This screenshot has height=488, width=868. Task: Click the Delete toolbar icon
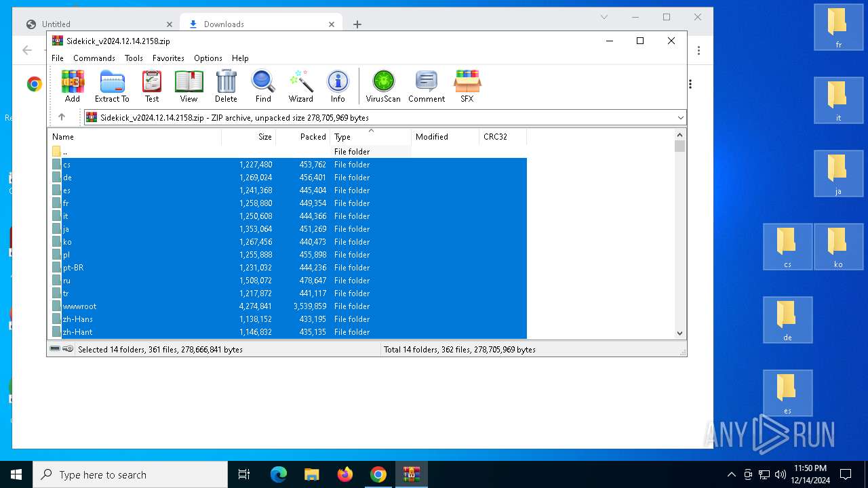coord(226,86)
